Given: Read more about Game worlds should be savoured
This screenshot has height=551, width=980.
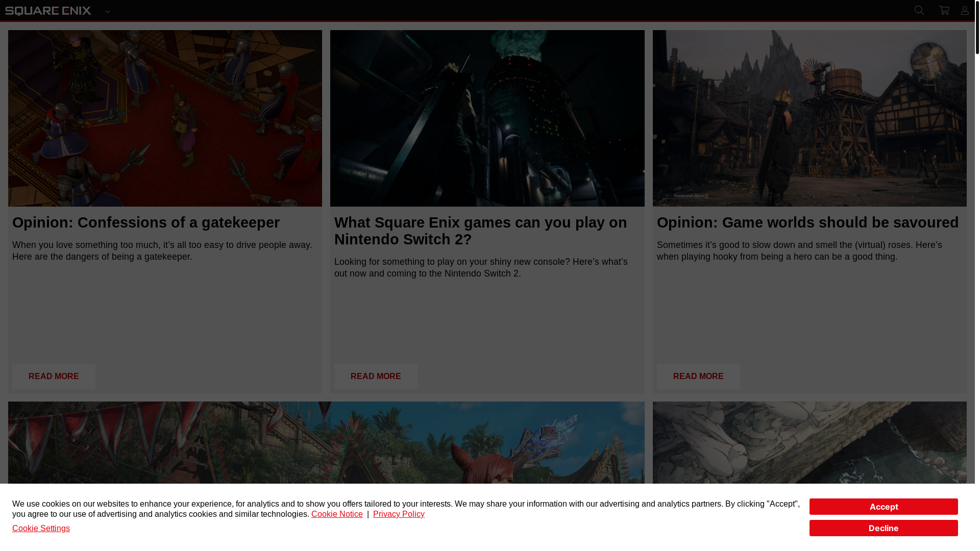Looking at the screenshot, I should [698, 377].
